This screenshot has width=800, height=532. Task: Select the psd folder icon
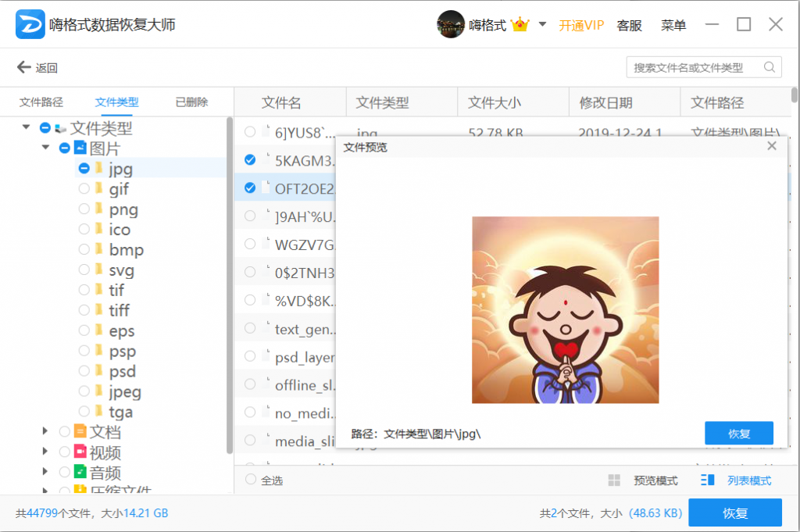pyautogui.click(x=99, y=370)
